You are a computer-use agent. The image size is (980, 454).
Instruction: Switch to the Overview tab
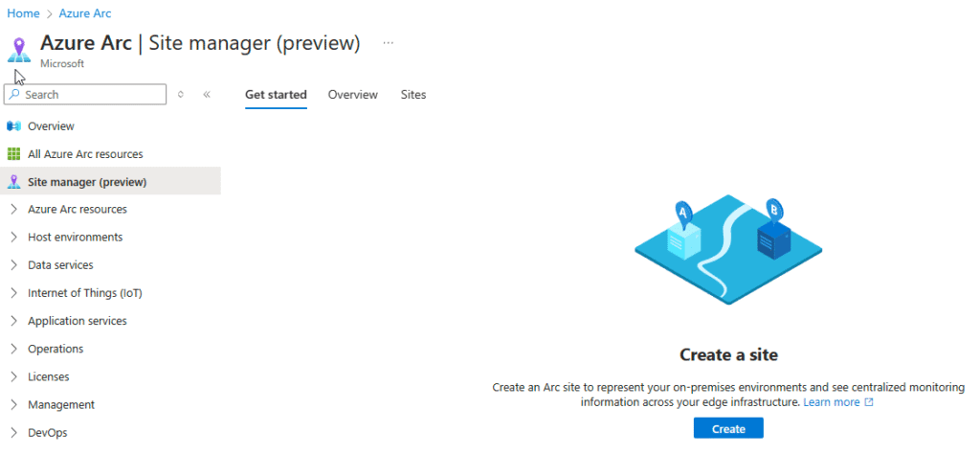pyautogui.click(x=353, y=95)
